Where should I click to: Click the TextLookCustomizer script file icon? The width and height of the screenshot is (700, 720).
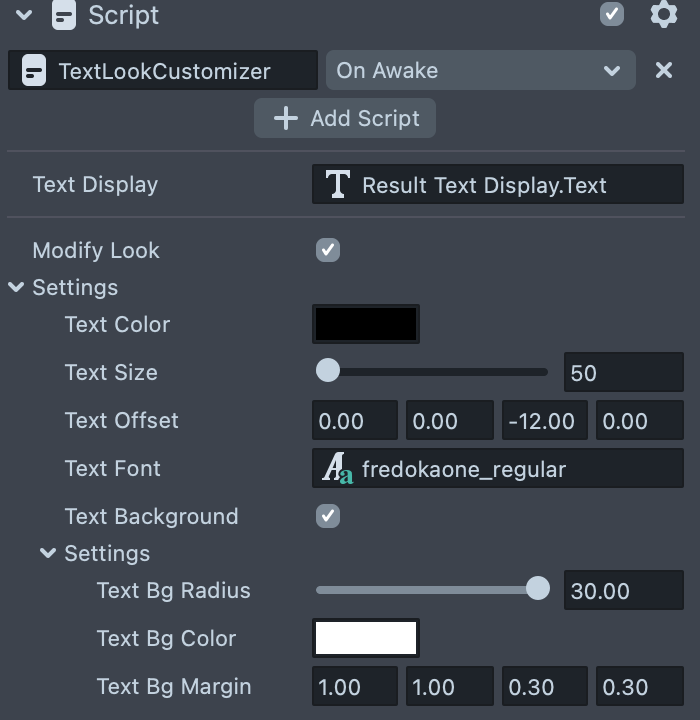pyautogui.click(x=33, y=71)
